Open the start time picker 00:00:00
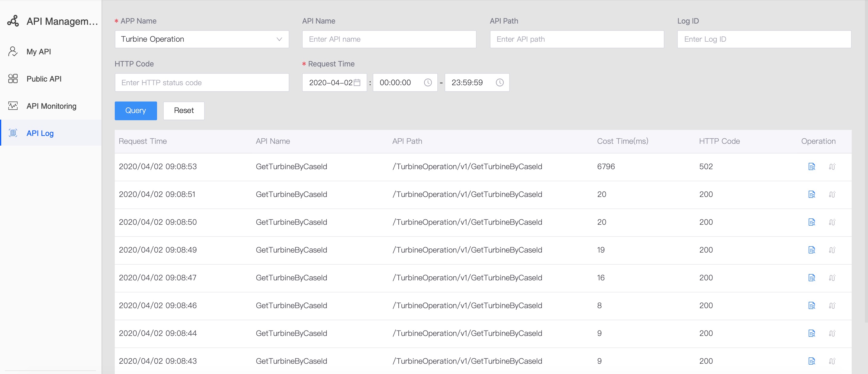Image resolution: width=868 pixels, height=374 pixels. pyautogui.click(x=405, y=82)
